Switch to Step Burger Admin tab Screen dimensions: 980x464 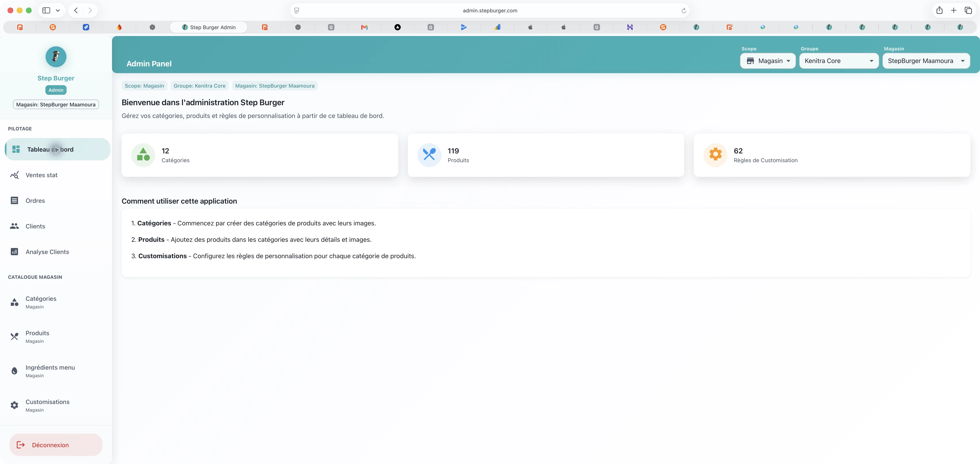click(208, 27)
